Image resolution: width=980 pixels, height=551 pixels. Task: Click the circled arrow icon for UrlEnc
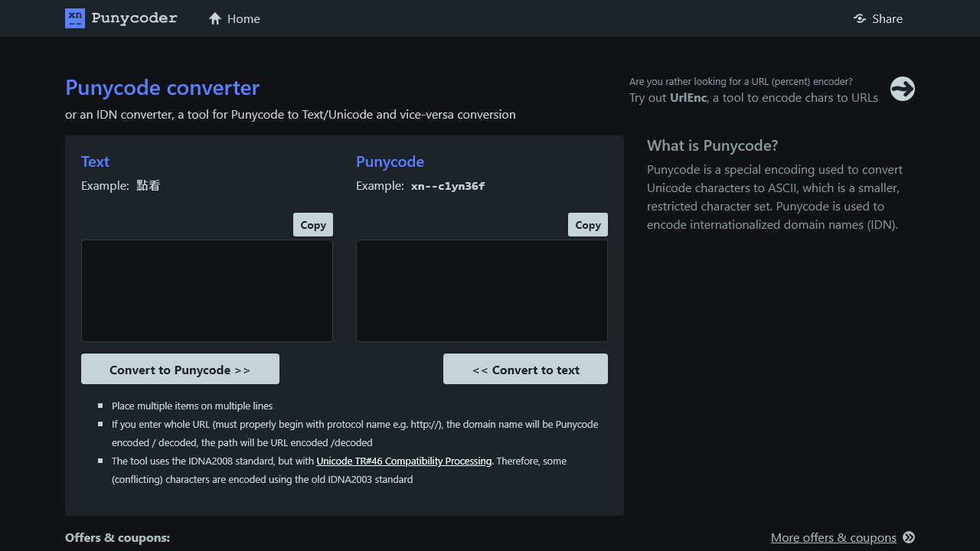pos(903,89)
